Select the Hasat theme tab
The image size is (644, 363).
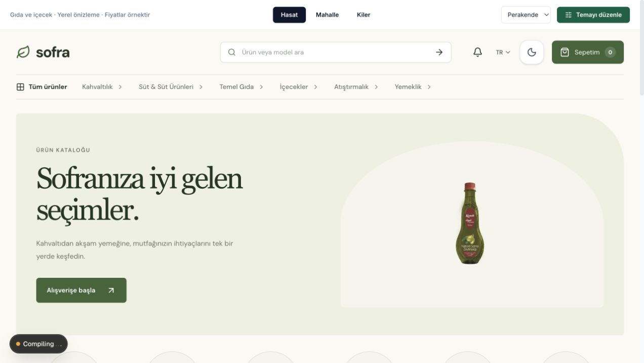coord(289,15)
